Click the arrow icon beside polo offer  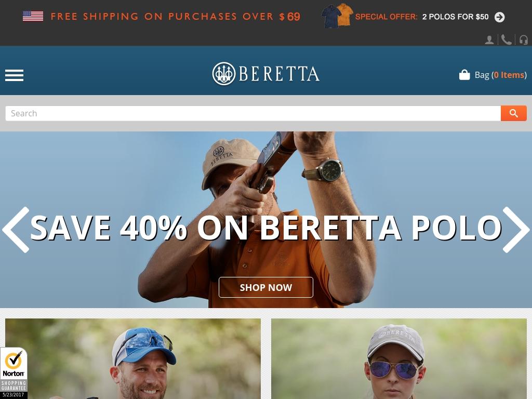tap(499, 17)
